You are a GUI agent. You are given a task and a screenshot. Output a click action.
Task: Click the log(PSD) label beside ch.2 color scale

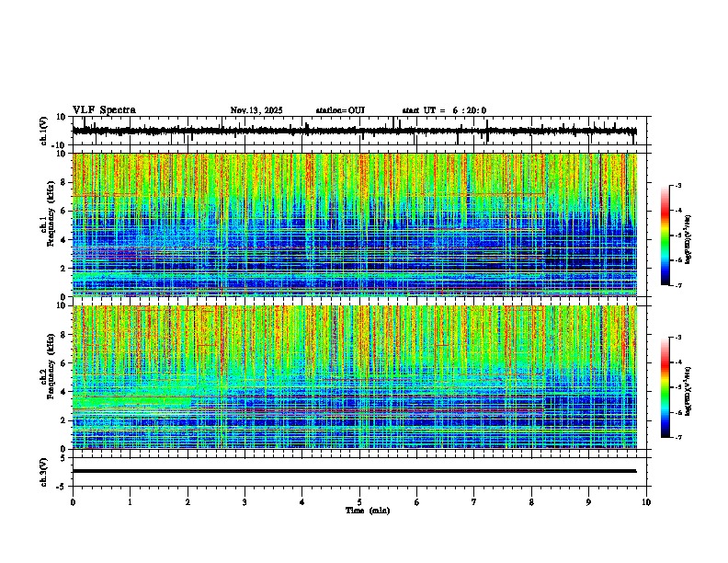(688, 391)
